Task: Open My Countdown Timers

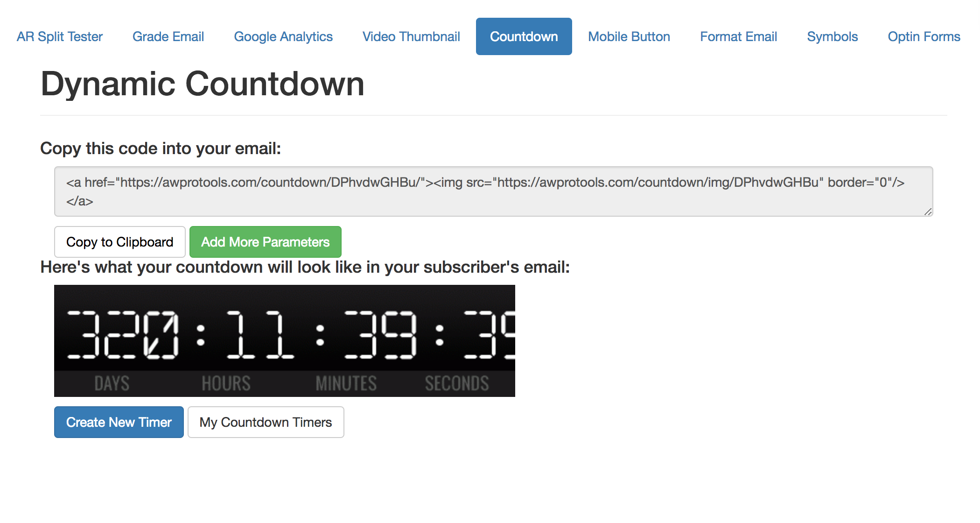Action: [266, 422]
